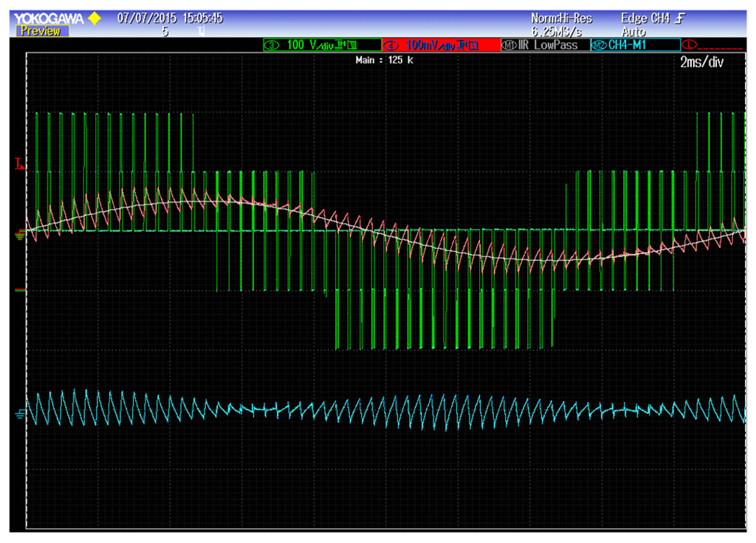Click the green channel 3 ground marker

[19, 235]
